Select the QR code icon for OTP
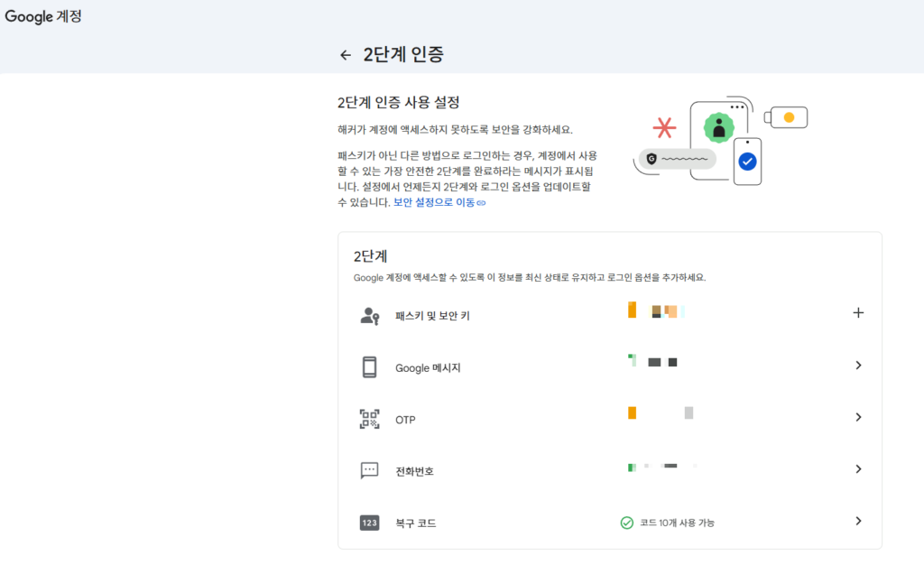This screenshot has width=924, height=565. [369, 417]
